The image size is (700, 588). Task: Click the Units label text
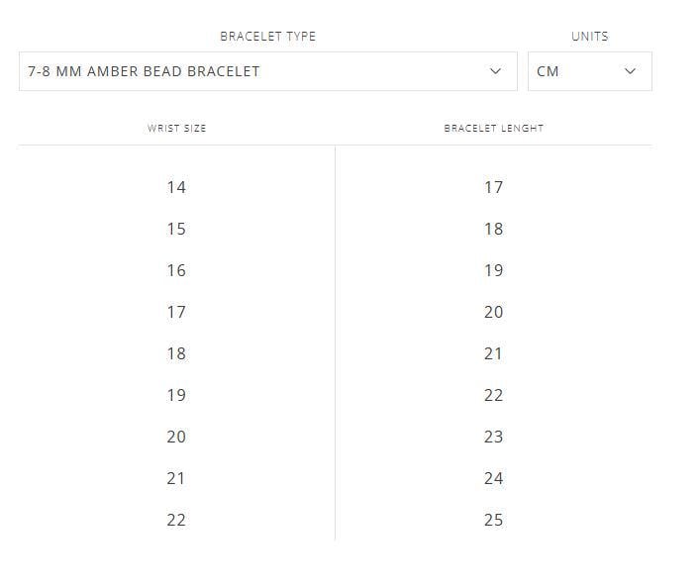coord(590,37)
